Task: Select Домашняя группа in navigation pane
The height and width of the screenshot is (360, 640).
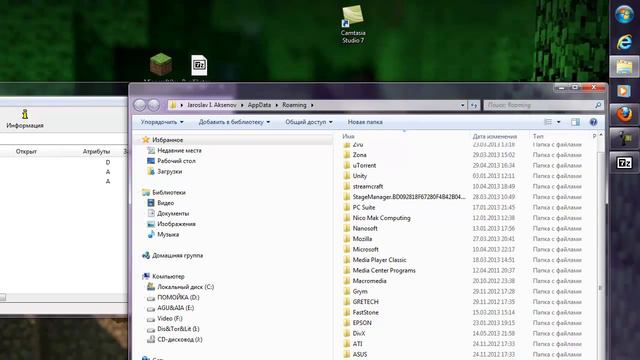Action: (177, 256)
